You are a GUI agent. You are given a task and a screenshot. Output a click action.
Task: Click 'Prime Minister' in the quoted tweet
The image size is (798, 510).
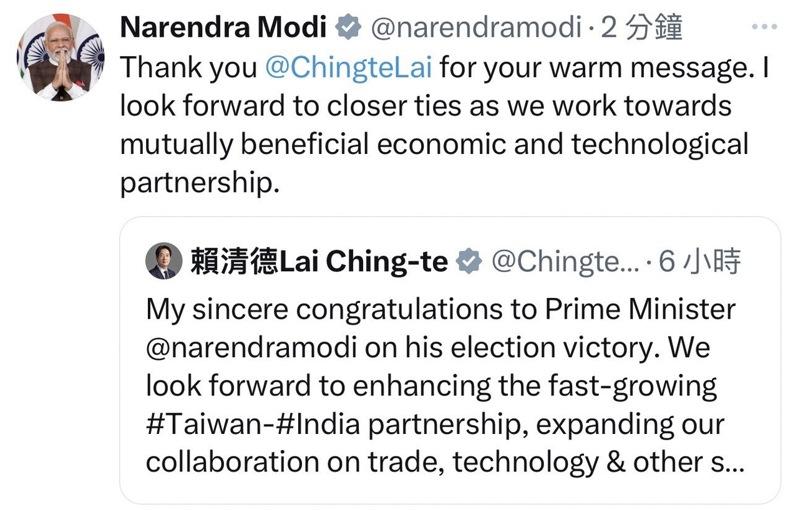tap(640, 309)
